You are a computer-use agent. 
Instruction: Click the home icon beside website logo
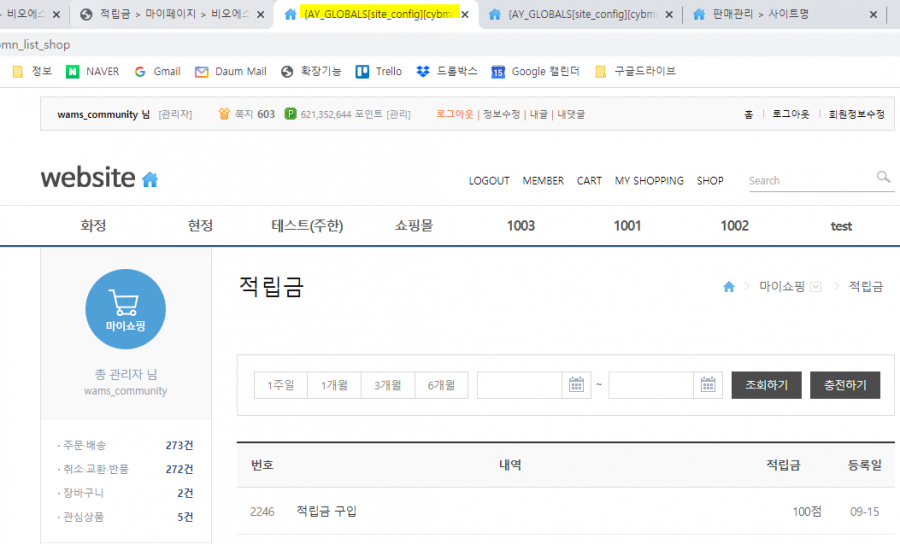[x=150, y=180]
